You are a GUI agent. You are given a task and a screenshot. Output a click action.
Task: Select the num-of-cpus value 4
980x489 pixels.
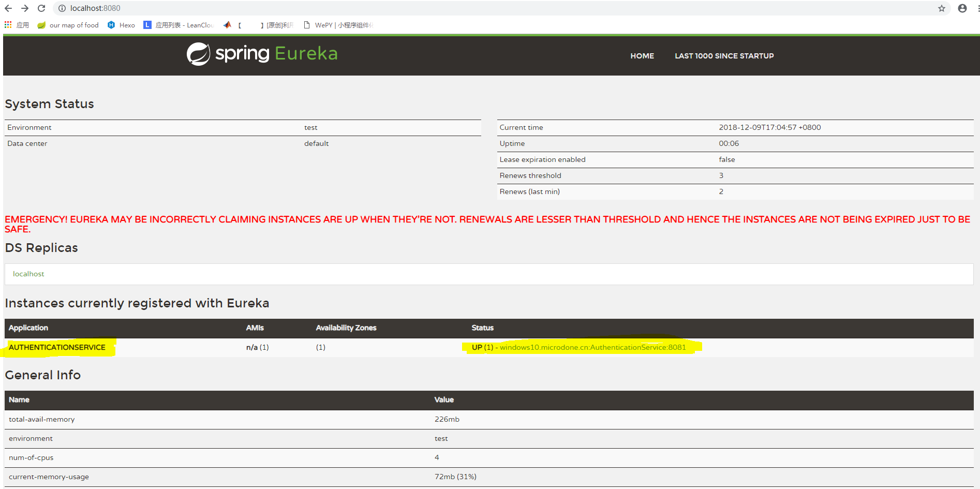[x=437, y=457]
